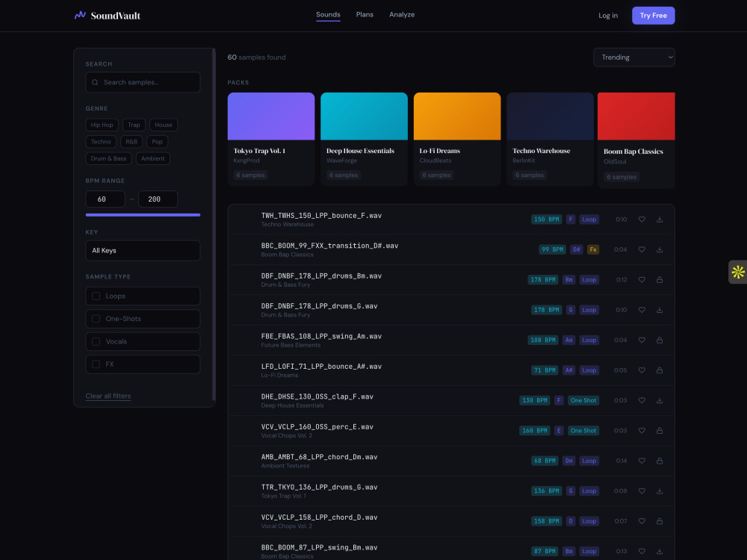The height and width of the screenshot is (560, 747).
Task: Toggle the Techno genre chip
Action: pyautogui.click(x=101, y=141)
